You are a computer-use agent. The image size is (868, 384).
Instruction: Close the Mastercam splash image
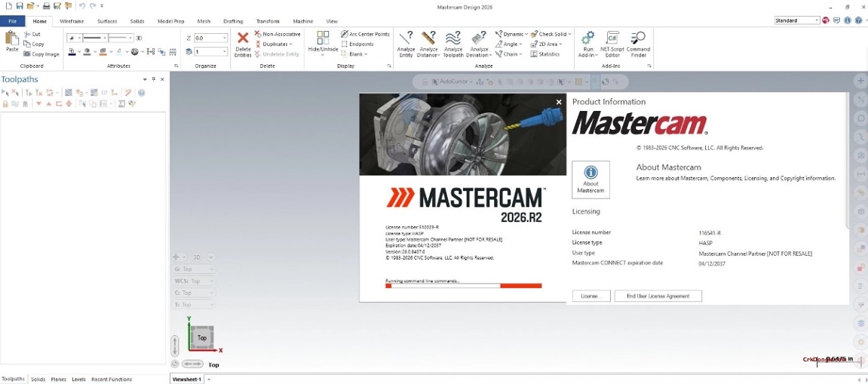pos(559,102)
